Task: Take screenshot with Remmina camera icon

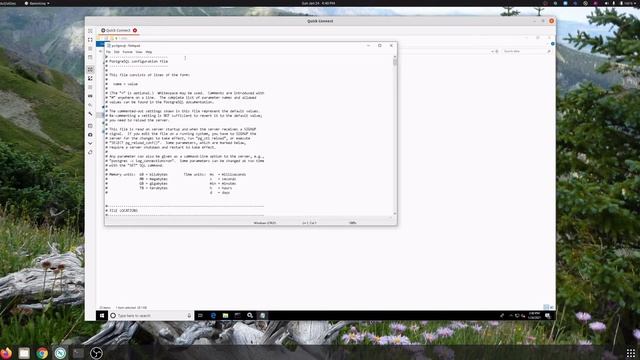Action: pyautogui.click(x=90, y=135)
